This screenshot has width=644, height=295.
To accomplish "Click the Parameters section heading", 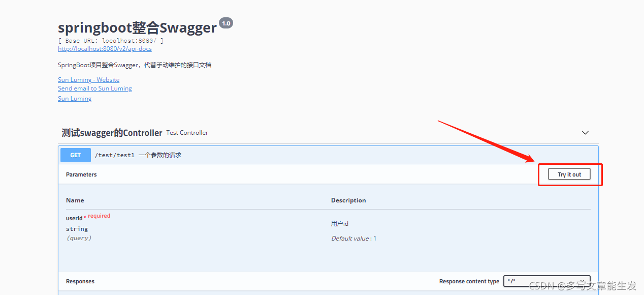I will coord(81,174).
